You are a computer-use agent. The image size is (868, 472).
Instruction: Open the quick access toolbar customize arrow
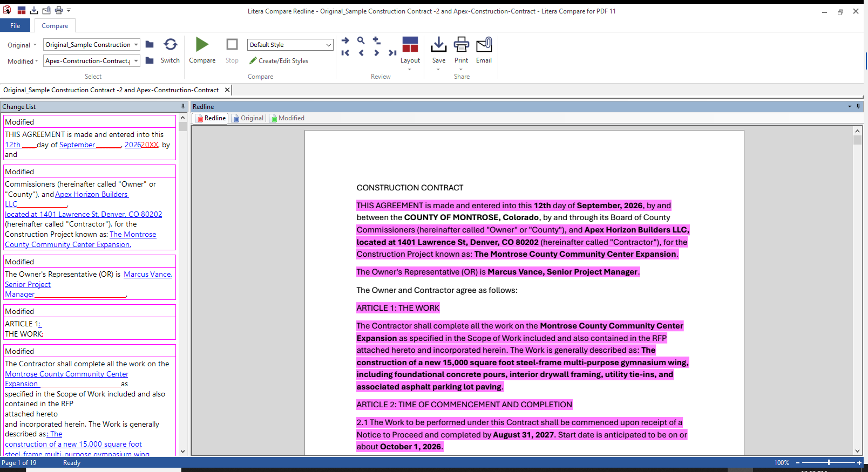pyautogui.click(x=69, y=10)
